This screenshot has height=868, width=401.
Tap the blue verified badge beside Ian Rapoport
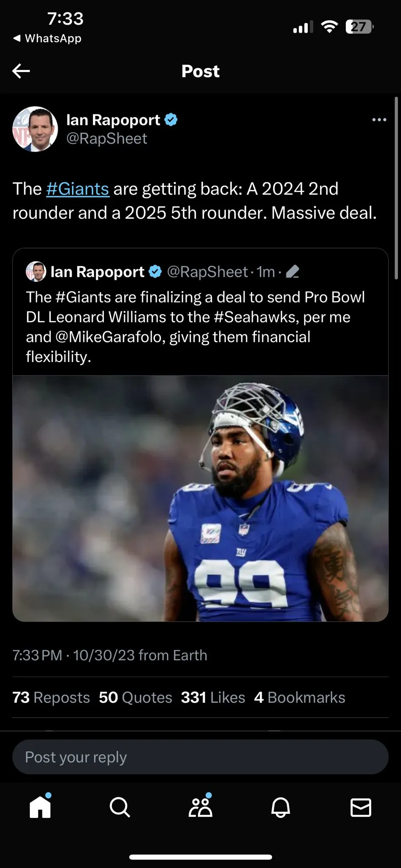point(171,120)
